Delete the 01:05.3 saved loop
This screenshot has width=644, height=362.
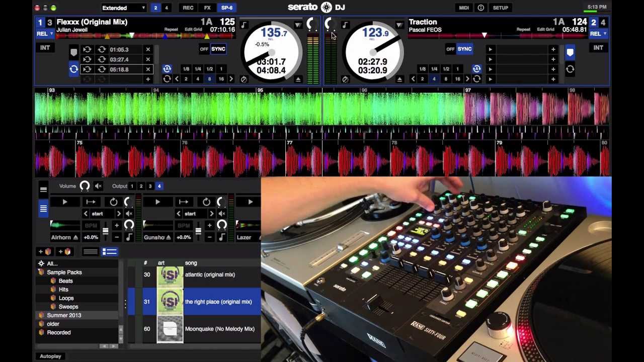[148, 50]
